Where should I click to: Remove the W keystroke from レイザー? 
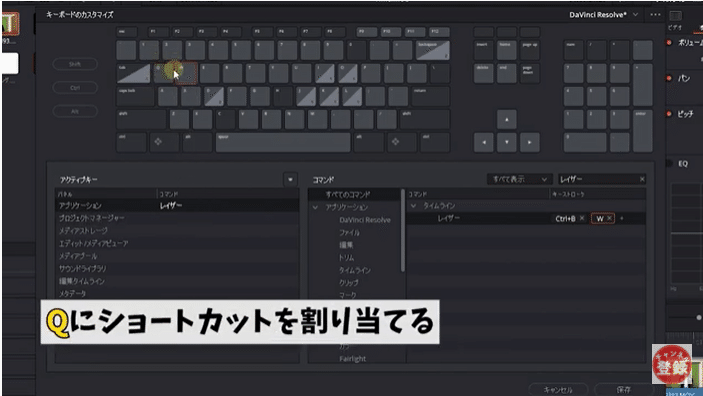coord(609,218)
